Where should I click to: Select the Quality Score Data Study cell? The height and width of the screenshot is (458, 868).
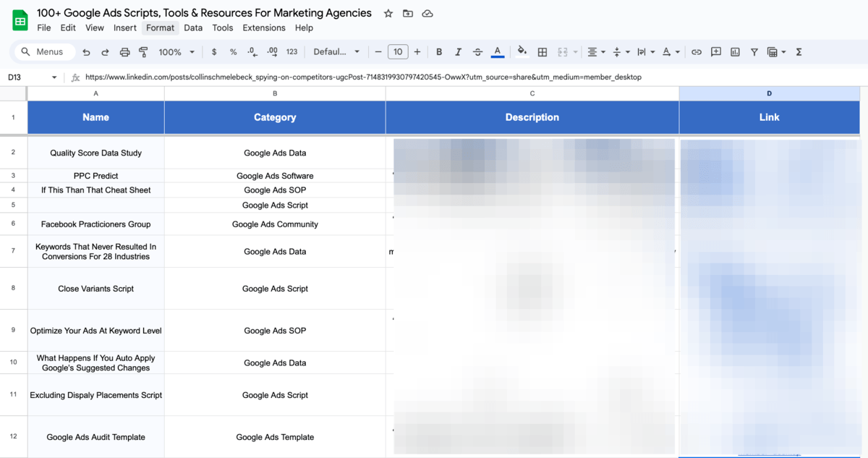coord(95,153)
